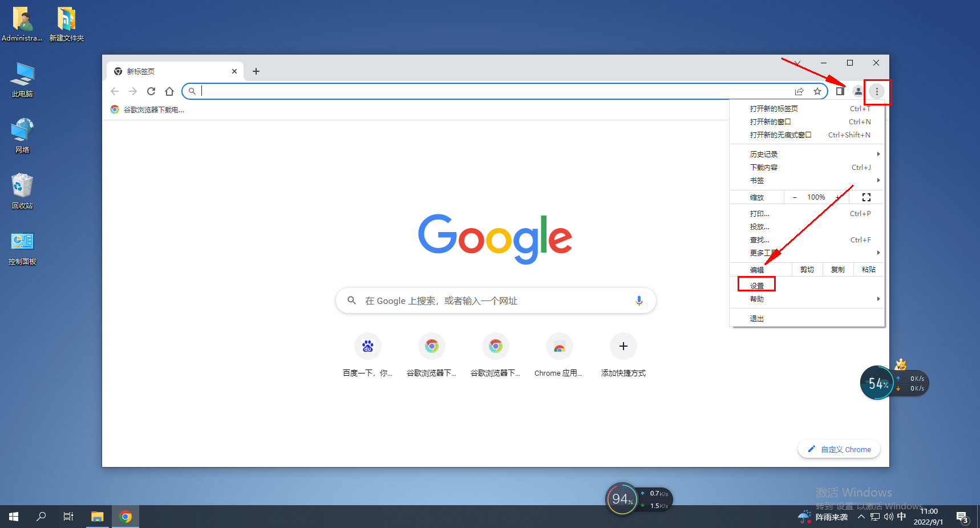The image size is (980, 528).
Task: Click the reload page icon
Action: tap(151, 91)
